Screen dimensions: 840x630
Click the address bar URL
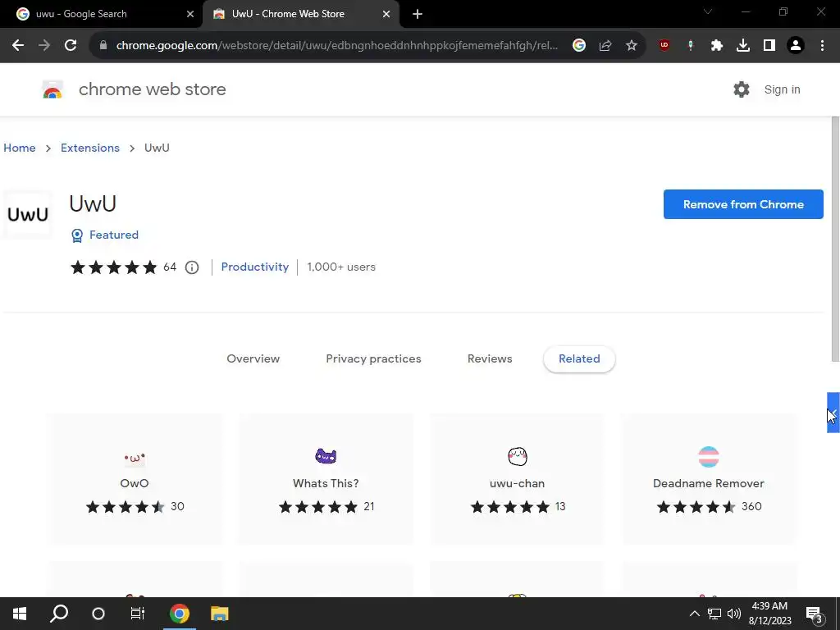tap(336, 46)
